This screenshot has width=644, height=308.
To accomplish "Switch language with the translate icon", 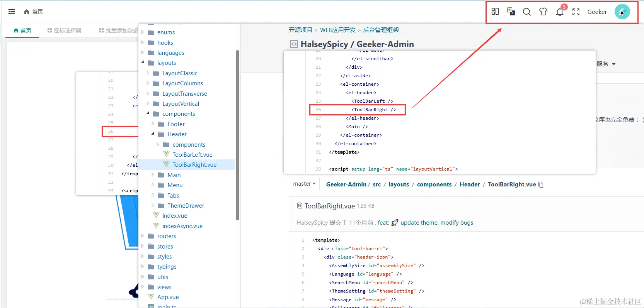I will 511,12.
